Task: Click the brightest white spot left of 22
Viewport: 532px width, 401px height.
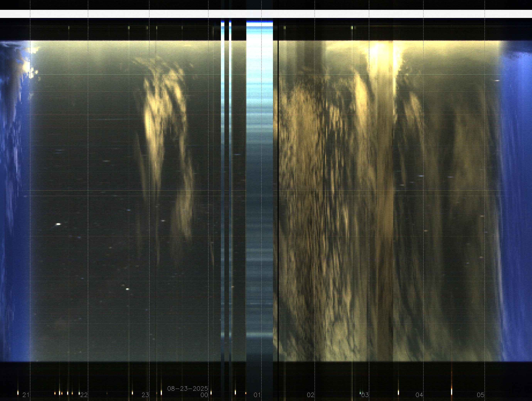Action: coord(58,224)
